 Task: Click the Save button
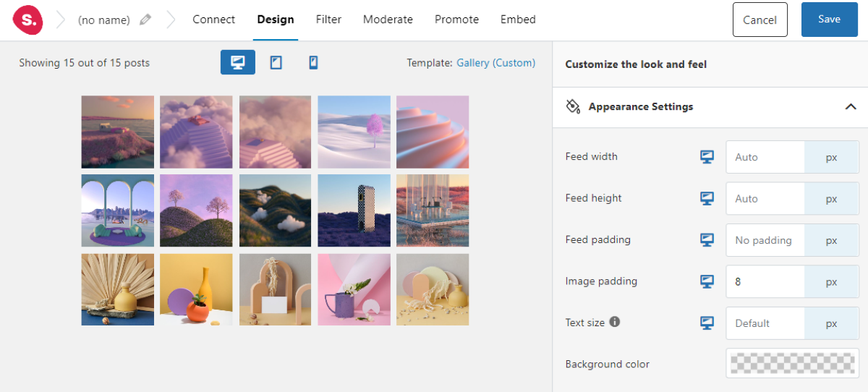(829, 20)
